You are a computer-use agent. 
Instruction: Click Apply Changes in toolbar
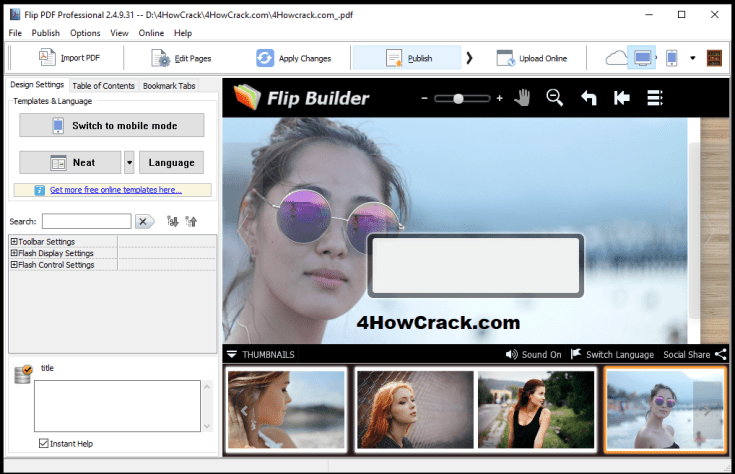coord(293,58)
